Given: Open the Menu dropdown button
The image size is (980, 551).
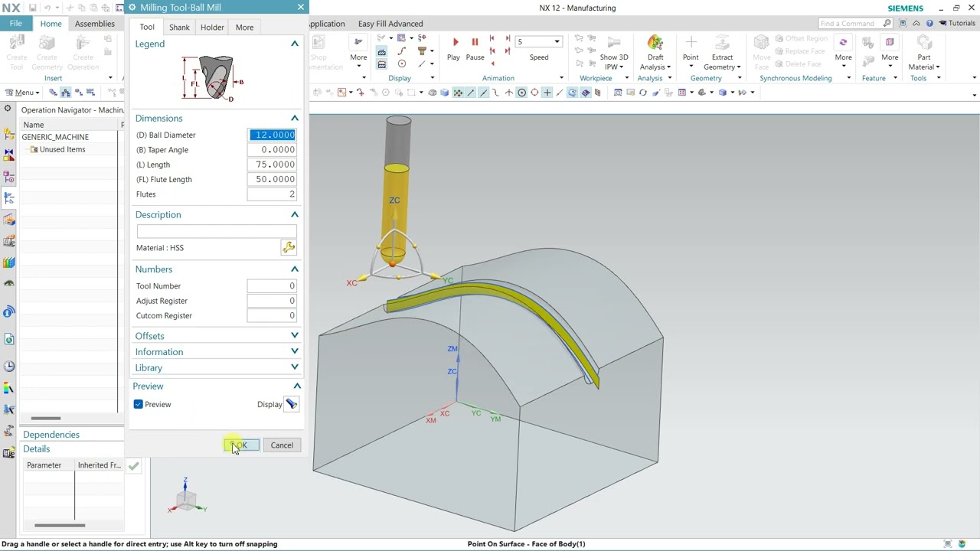Looking at the screenshot, I should click(21, 93).
